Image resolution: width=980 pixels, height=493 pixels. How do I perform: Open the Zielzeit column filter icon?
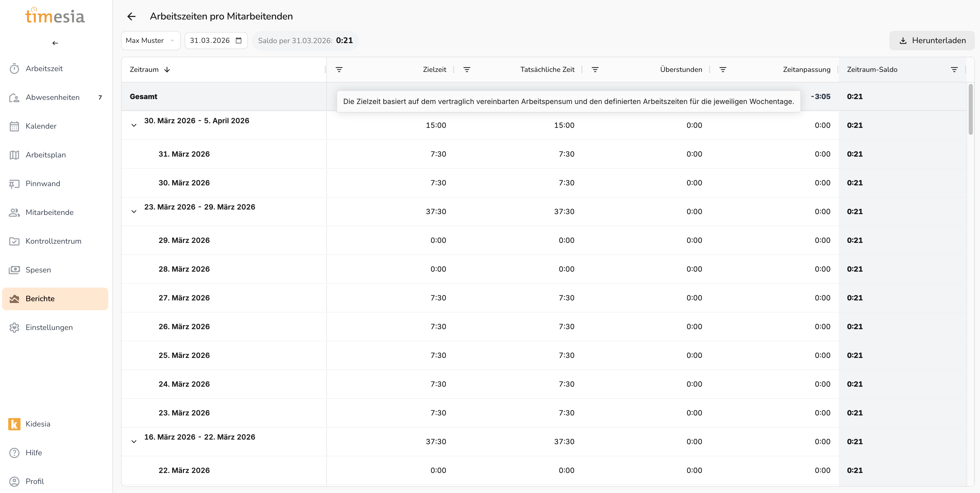click(x=339, y=69)
